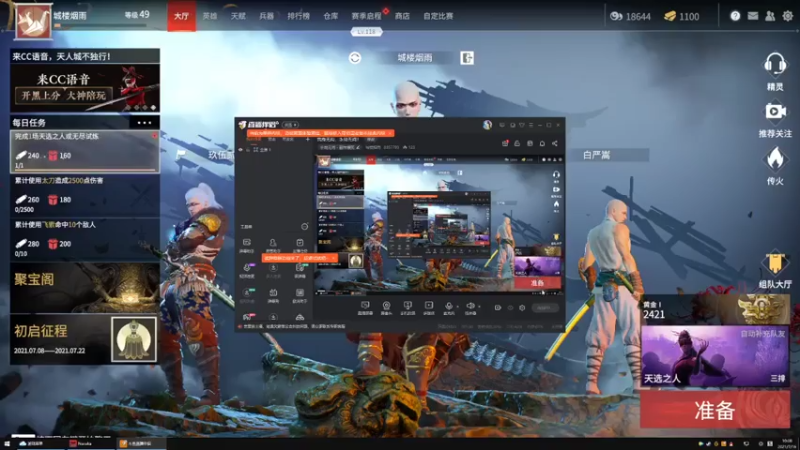This screenshot has width=800, height=450.
Task: Open the 自定比赛 tab
Action: 438,16
